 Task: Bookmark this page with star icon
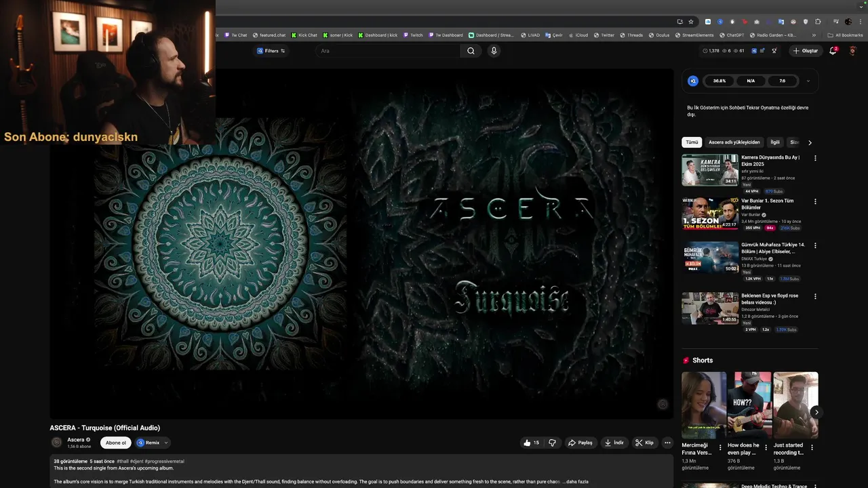[691, 22]
